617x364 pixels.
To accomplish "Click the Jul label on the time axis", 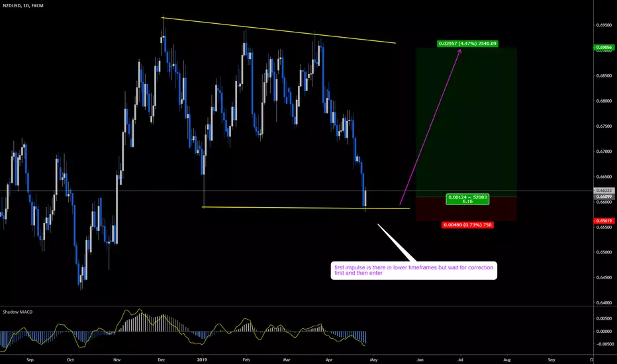I will (460, 359).
